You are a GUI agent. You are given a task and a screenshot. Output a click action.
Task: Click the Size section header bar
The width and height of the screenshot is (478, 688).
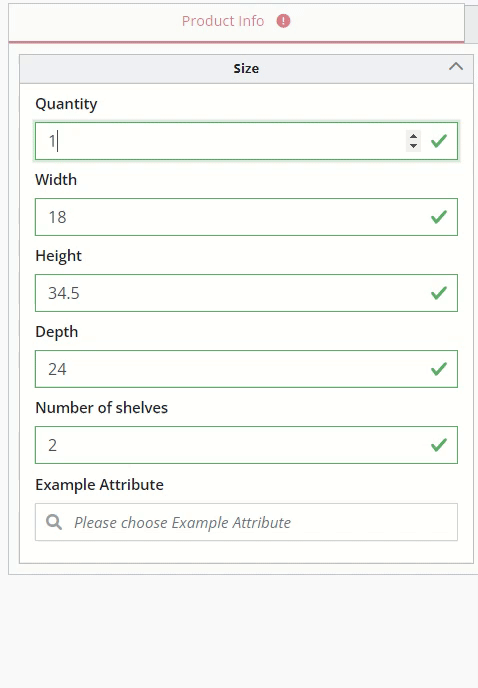[246, 68]
